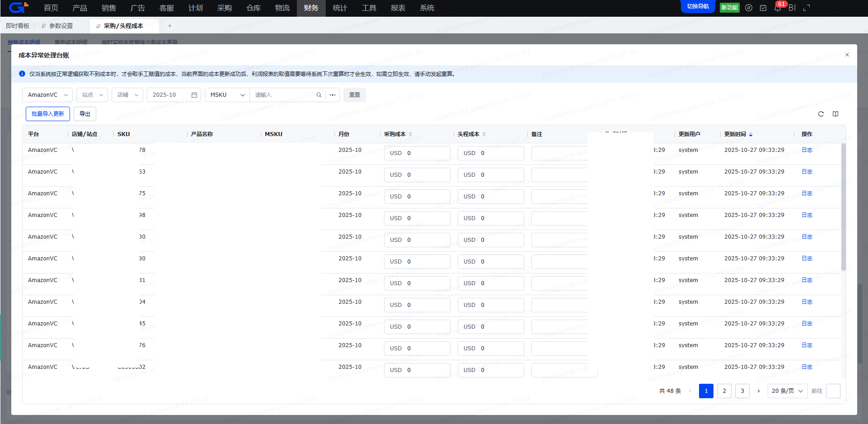The image size is (868, 424).
Task: Open column settings icon above the table
Action: point(835,114)
